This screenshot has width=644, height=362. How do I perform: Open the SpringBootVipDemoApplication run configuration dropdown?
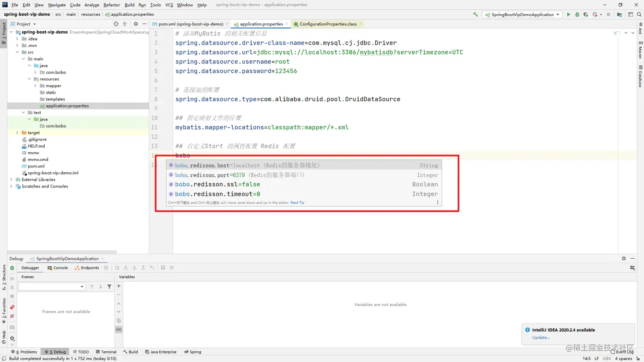pos(523,14)
